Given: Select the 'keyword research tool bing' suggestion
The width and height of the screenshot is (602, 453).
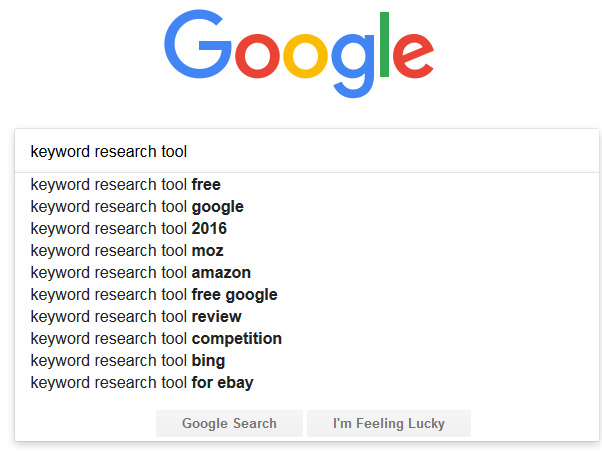Looking at the screenshot, I should pyautogui.click(x=128, y=361).
